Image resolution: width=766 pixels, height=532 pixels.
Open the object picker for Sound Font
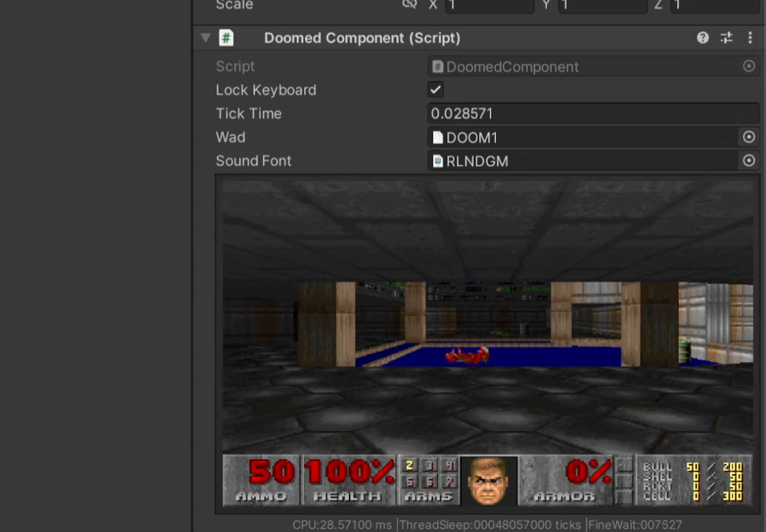coord(748,161)
